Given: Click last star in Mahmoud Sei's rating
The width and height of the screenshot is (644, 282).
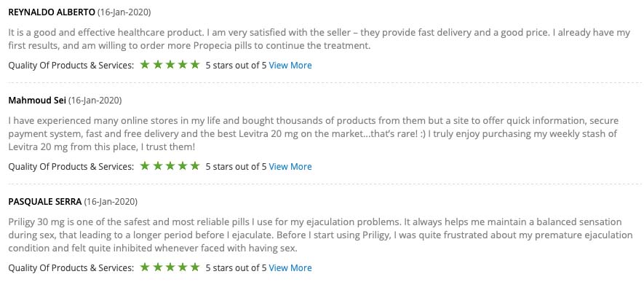Looking at the screenshot, I should click(195, 165).
